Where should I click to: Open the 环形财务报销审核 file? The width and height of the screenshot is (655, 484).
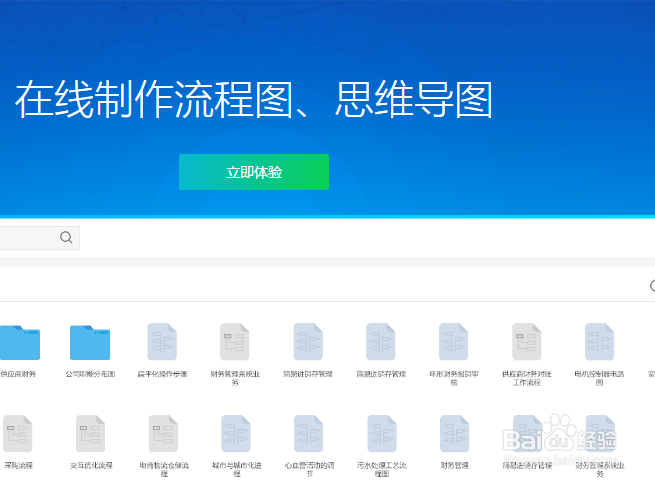[x=454, y=342]
